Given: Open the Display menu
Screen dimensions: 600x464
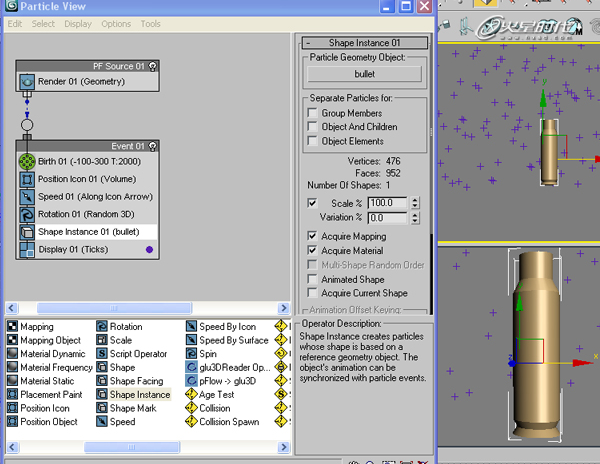Looking at the screenshot, I should [x=78, y=24].
